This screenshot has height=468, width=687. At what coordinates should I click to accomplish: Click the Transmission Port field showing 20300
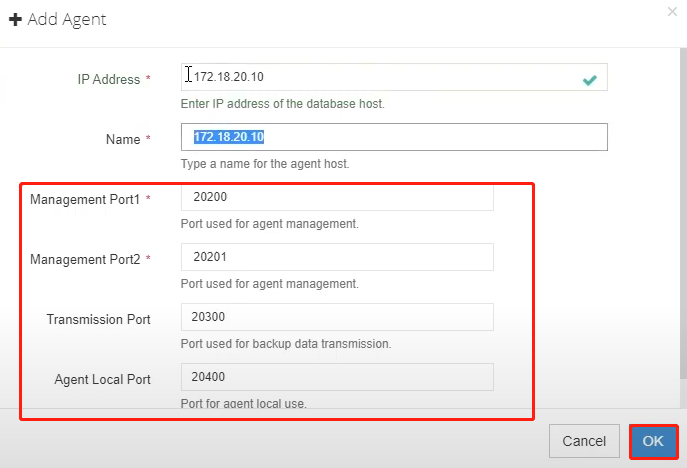click(337, 317)
